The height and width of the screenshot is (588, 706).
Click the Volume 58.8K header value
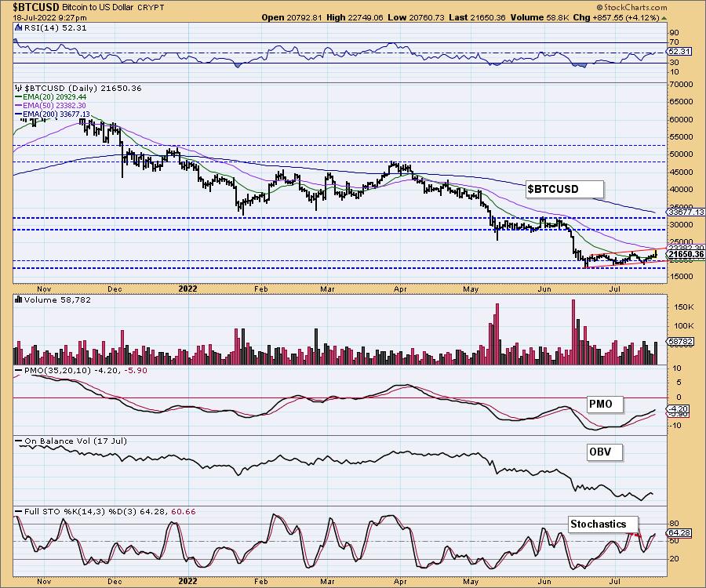pos(559,18)
